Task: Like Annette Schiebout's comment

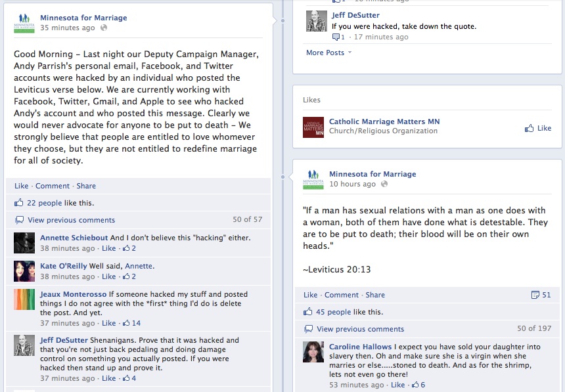Action: (x=109, y=248)
